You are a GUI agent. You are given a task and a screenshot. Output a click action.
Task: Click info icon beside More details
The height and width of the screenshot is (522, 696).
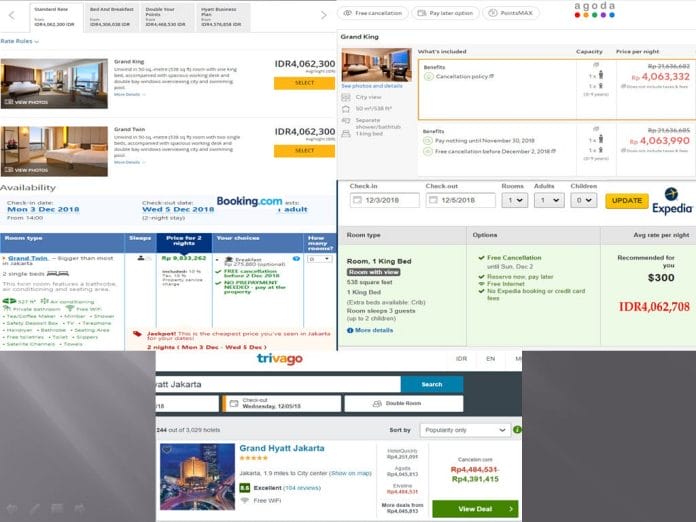click(350, 330)
